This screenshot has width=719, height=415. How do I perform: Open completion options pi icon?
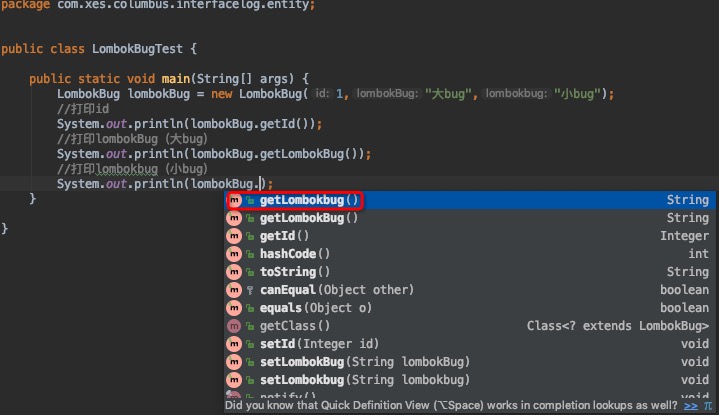pyautogui.click(x=708, y=406)
